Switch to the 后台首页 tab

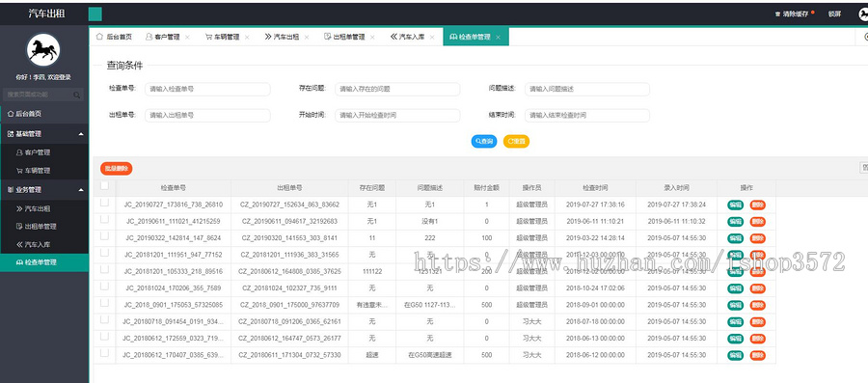[x=114, y=37]
